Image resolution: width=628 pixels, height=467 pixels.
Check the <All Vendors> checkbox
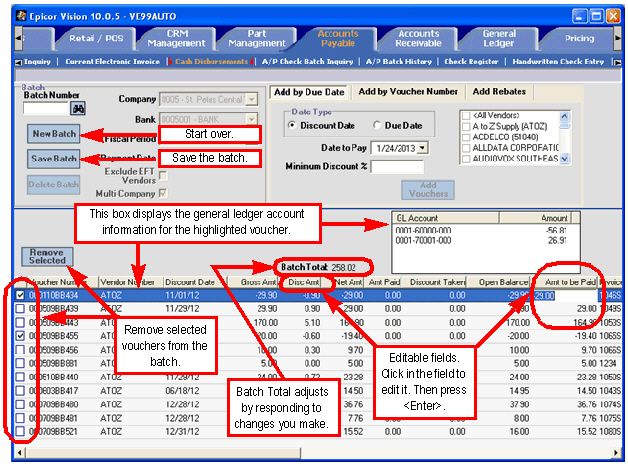466,116
